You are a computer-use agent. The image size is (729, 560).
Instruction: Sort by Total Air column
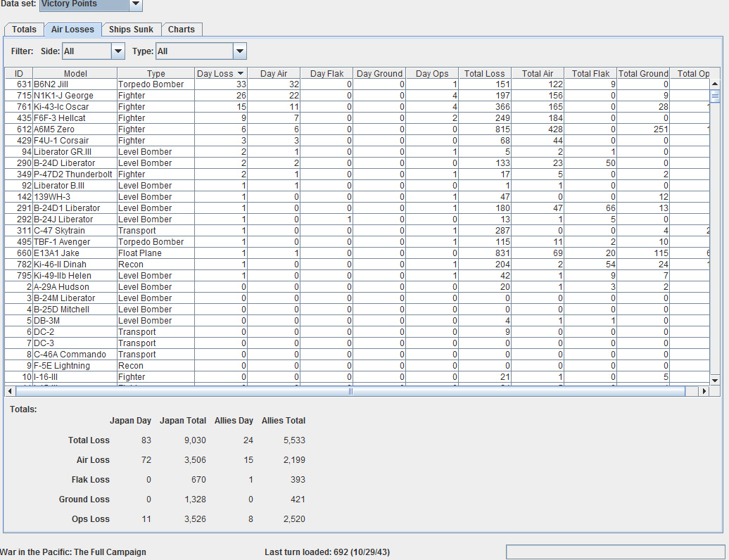[538, 73]
